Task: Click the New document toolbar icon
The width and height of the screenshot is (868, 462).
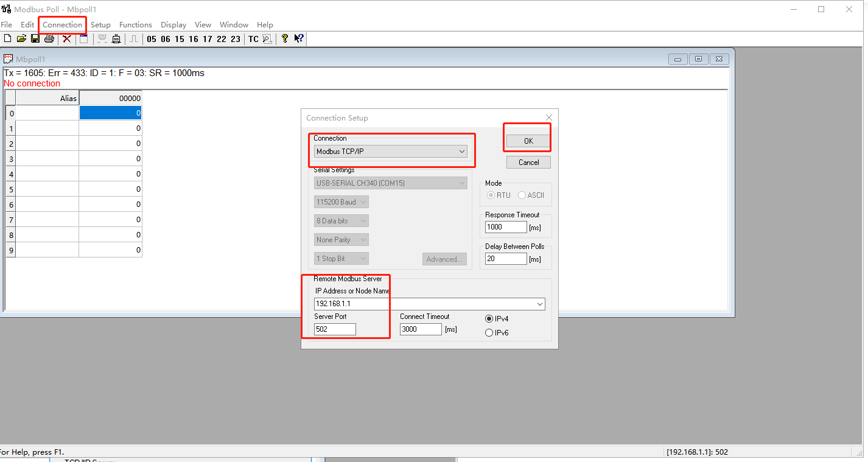Action: point(7,39)
